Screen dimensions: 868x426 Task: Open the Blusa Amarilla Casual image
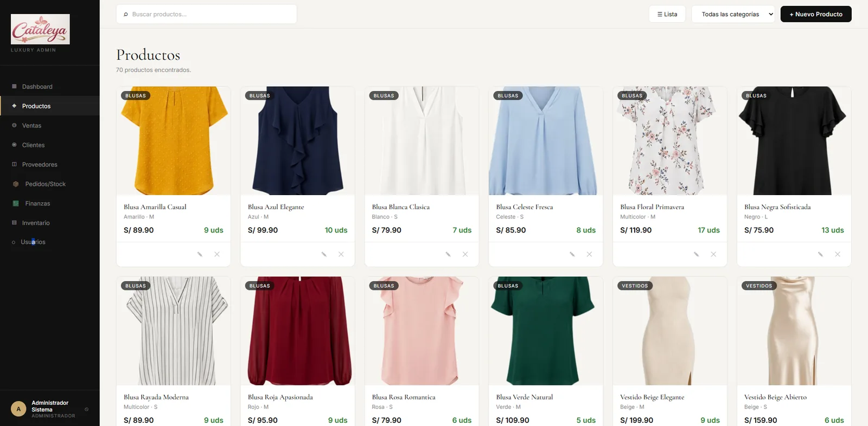coord(174,141)
